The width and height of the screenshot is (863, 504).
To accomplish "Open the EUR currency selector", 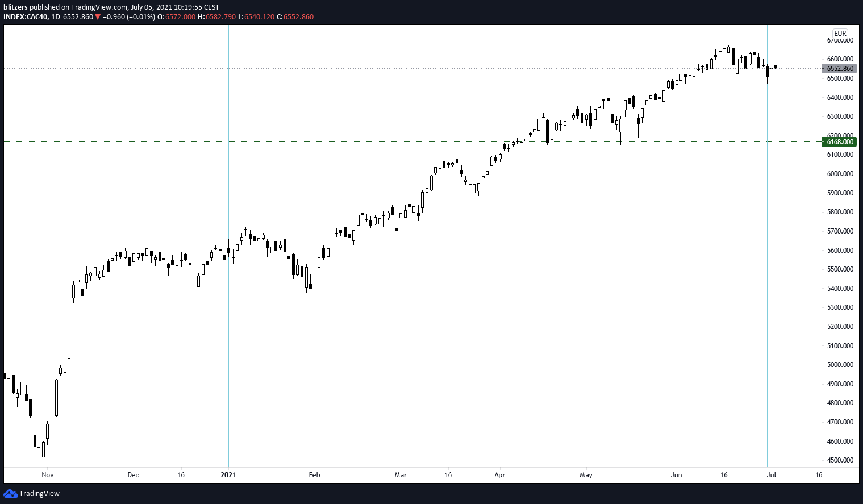I will tap(840, 34).
